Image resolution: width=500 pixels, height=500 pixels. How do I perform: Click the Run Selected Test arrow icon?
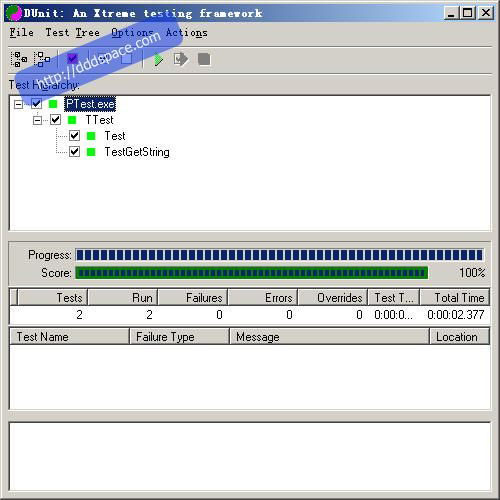(181, 59)
